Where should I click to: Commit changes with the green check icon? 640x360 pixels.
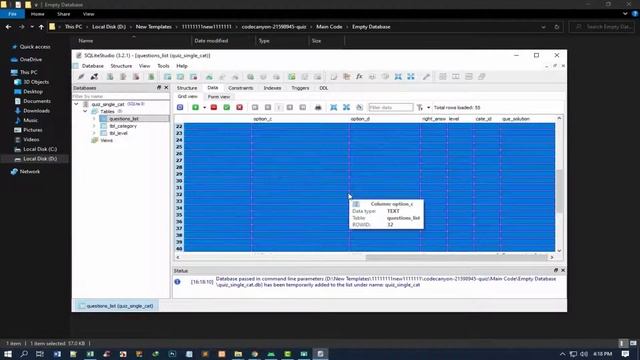[x=227, y=107]
